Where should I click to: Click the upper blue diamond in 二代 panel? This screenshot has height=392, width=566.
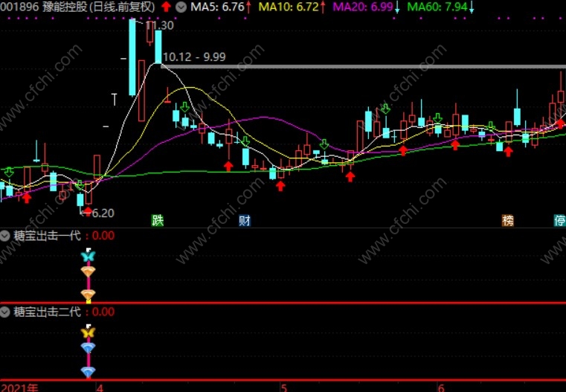[88, 347]
